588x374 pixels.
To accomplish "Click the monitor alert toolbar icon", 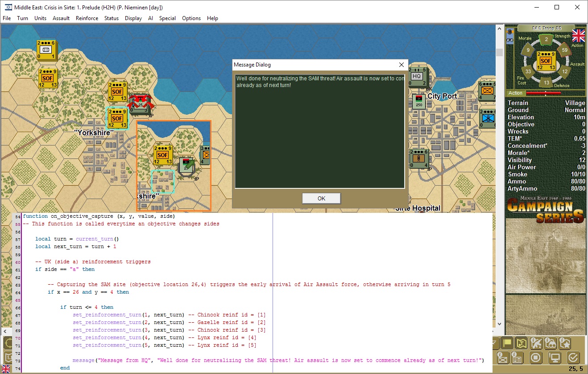I will point(555,358).
